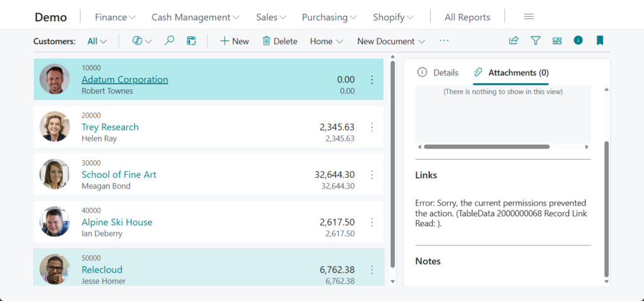
Task: Open the Customers All view filter dropdown
Action: (x=97, y=41)
